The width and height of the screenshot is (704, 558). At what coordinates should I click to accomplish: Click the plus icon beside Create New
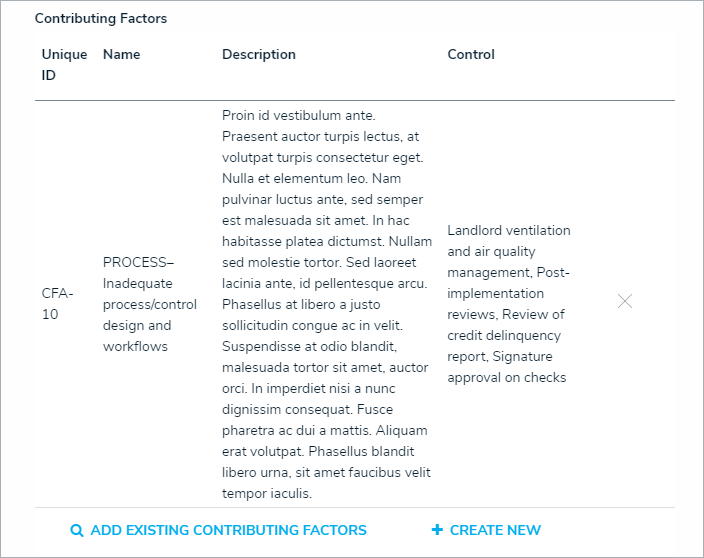(x=437, y=530)
